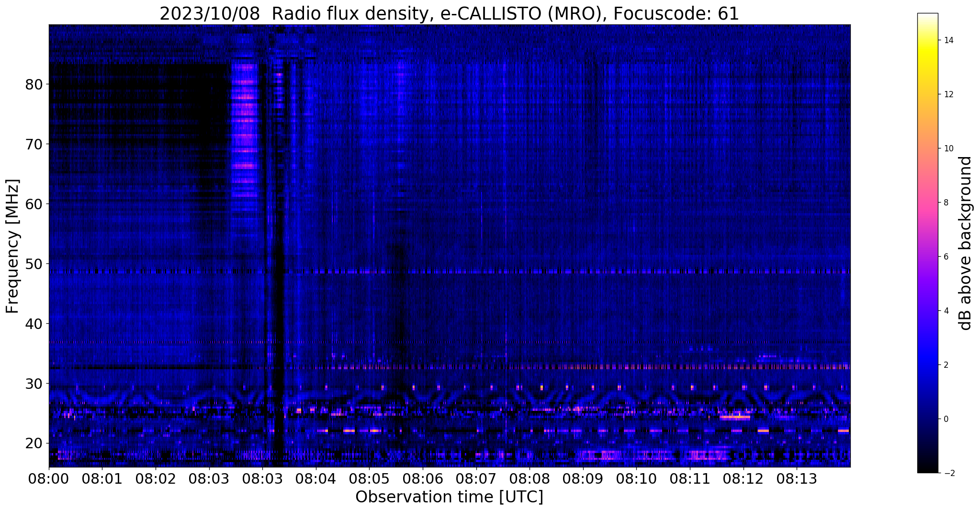
Task: Click the 12 tick on the colorbar
Action: coord(948,94)
